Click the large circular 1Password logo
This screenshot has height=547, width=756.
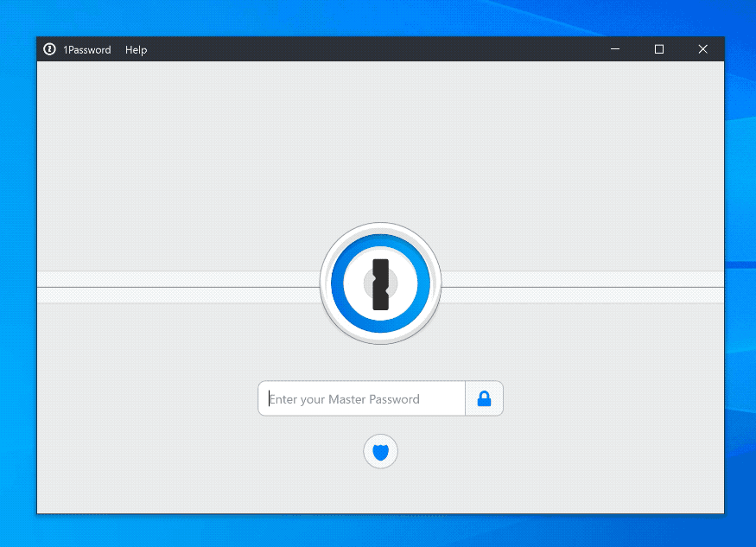tap(380, 283)
